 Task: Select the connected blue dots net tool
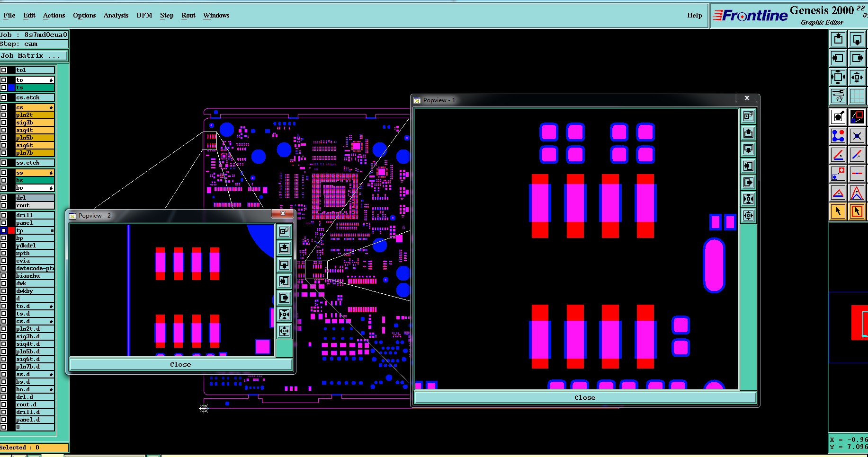838,136
